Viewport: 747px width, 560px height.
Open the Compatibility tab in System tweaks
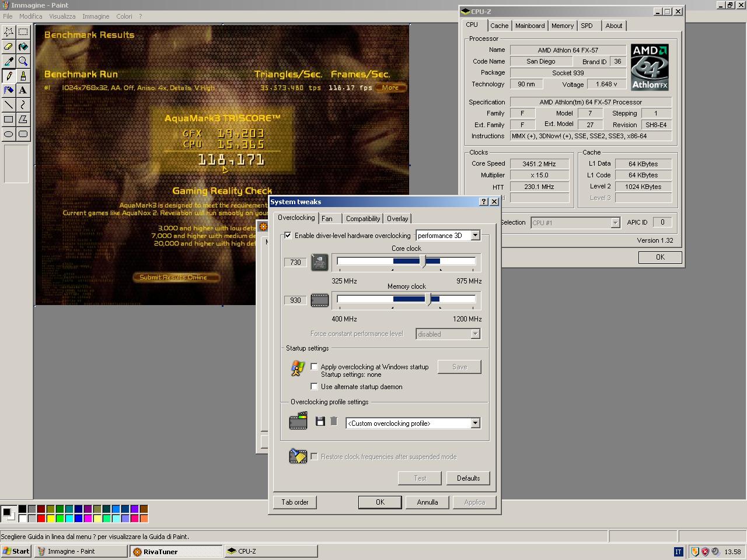[363, 219]
